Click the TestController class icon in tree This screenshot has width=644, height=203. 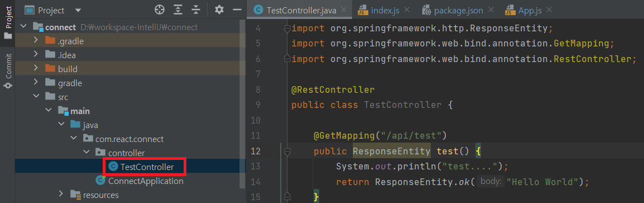113,167
